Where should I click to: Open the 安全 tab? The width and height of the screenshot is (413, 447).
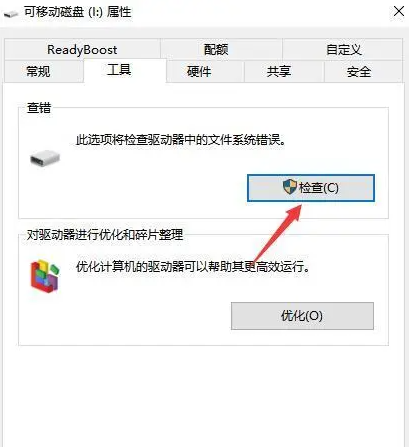[x=359, y=71]
